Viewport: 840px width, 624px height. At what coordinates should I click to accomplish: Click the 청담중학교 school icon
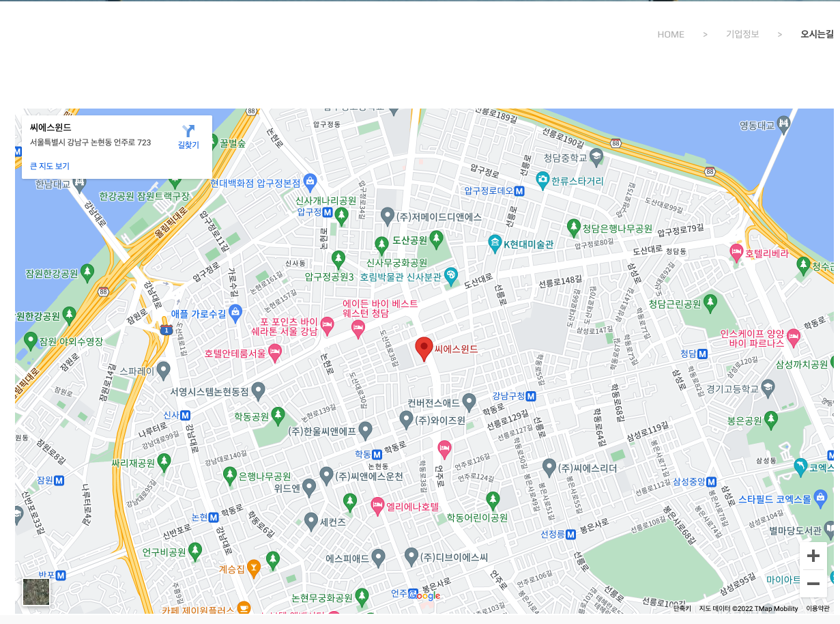pyautogui.click(x=596, y=157)
